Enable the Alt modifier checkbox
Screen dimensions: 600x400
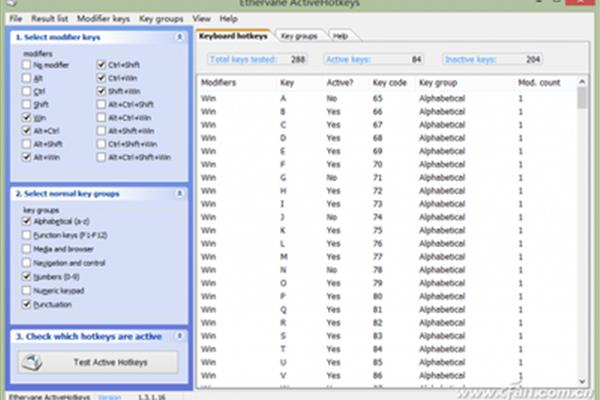[26, 78]
